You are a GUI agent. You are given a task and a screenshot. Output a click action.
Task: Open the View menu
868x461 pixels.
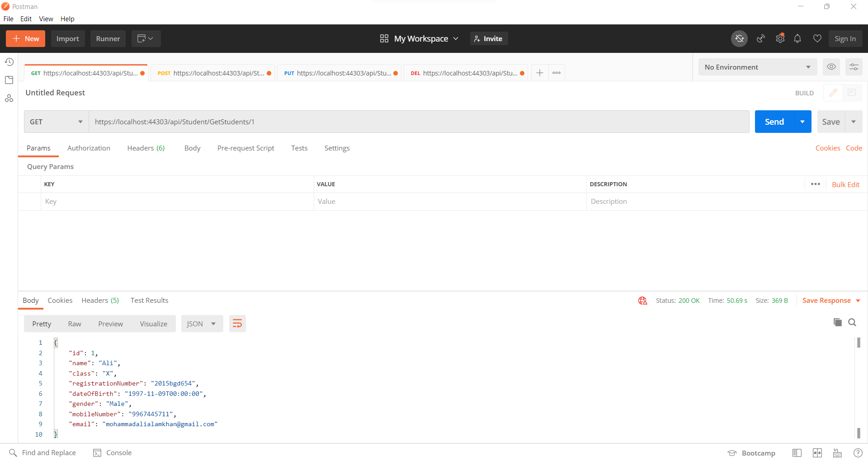46,19
